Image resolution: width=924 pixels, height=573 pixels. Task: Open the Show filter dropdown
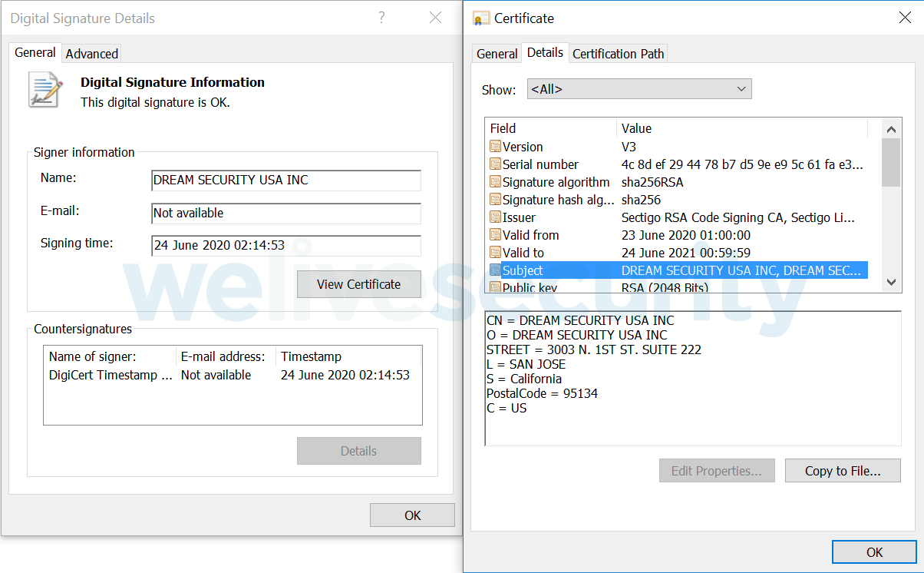click(639, 89)
